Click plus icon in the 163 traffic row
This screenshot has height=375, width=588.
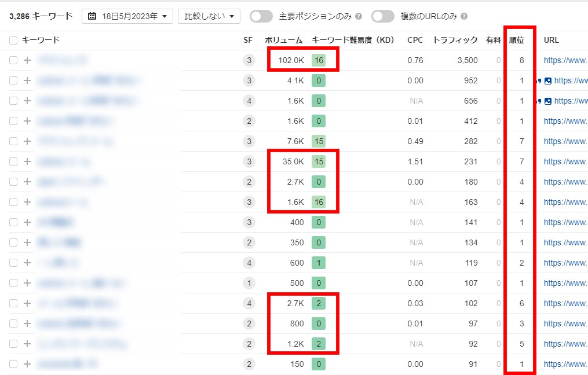point(27,202)
